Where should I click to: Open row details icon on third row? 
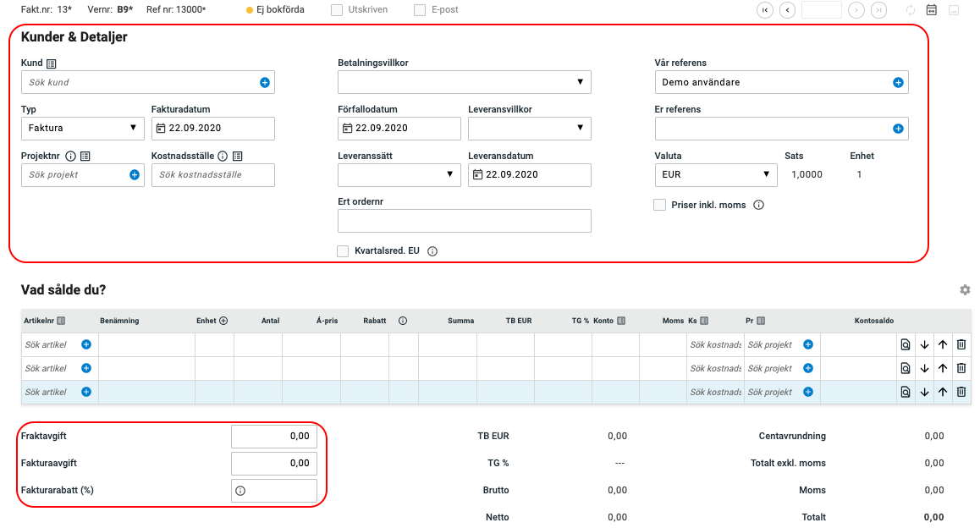point(905,393)
